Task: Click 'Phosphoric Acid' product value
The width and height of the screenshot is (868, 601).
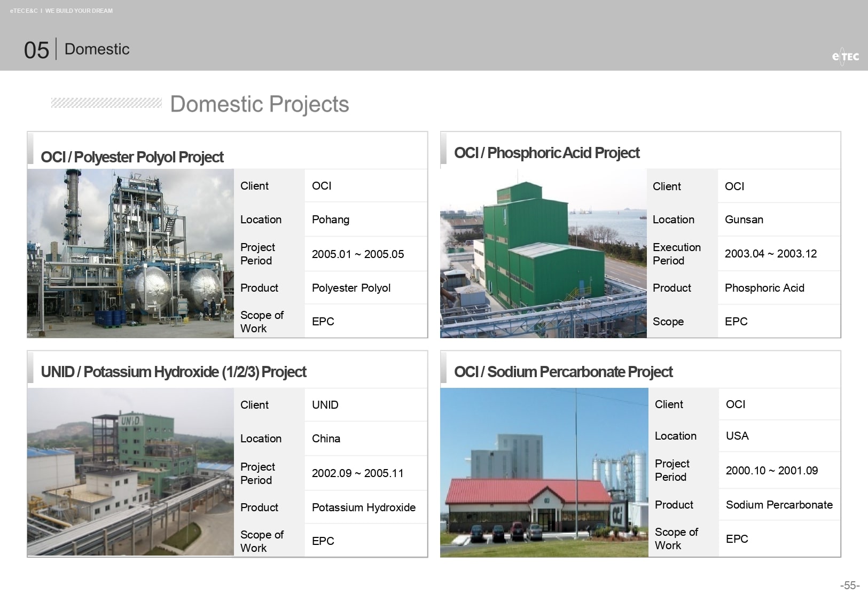Action: (764, 288)
